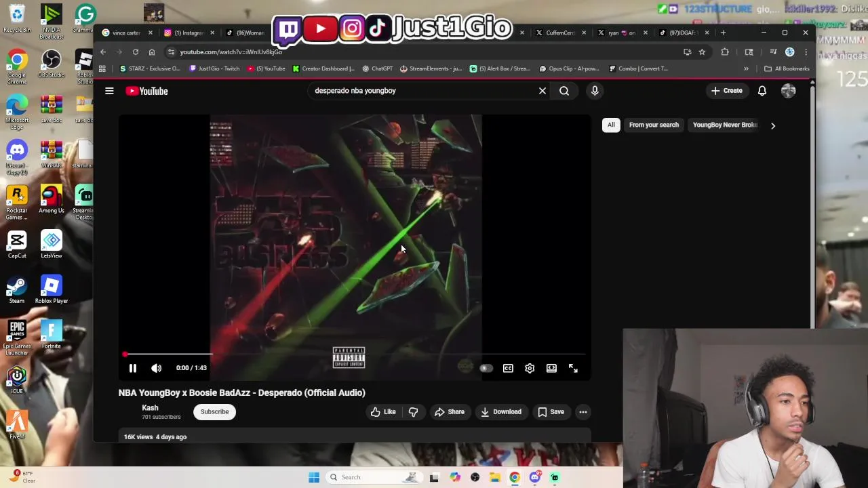
Task: Open more actions three-dot menu
Action: 583,411
